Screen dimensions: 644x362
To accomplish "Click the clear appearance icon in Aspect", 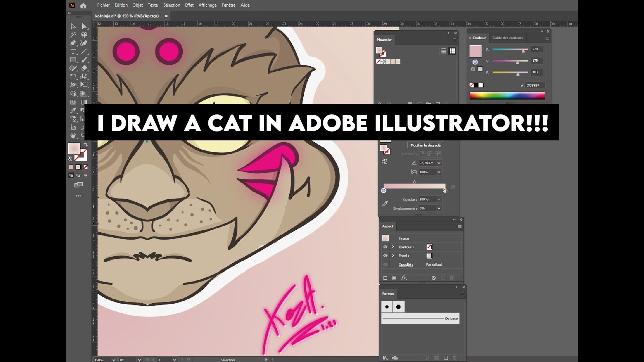I will (433, 278).
